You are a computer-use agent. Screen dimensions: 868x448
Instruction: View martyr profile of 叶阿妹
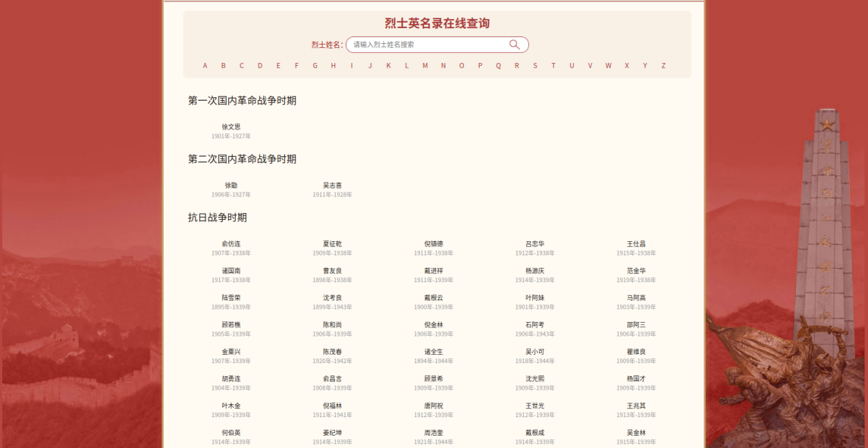[x=535, y=298]
